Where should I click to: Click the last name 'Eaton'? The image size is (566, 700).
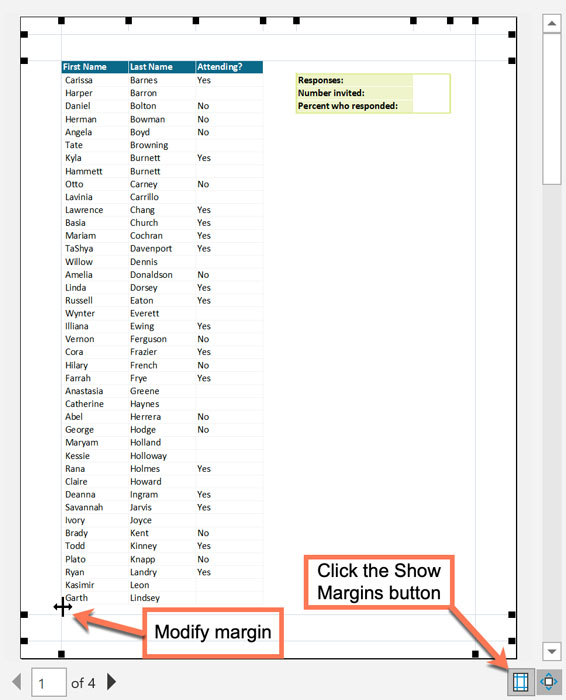tap(142, 300)
